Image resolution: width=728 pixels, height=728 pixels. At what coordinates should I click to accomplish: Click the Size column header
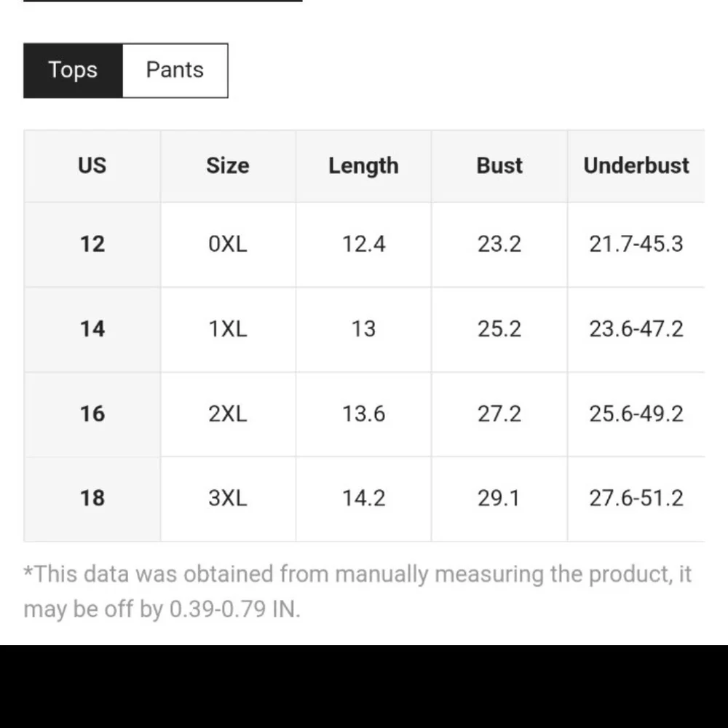click(228, 166)
